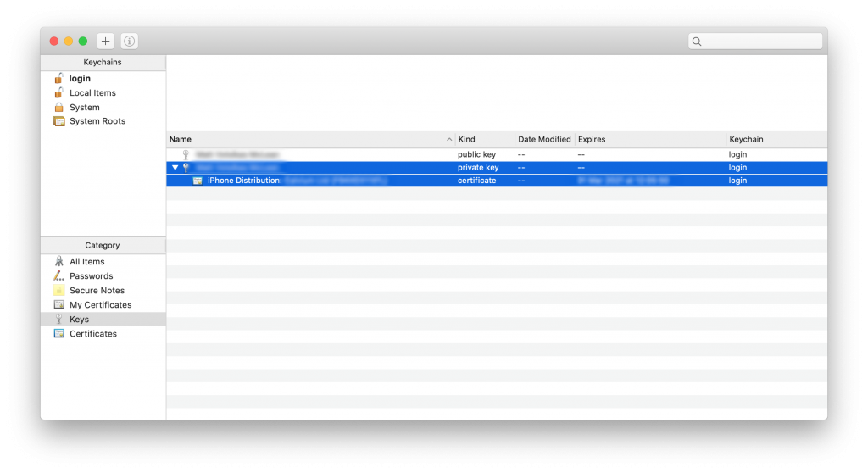Image resolution: width=868 pixels, height=473 pixels.
Task: Select the Passwords category icon
Action: pyautogui.click(x=58, y=275)
